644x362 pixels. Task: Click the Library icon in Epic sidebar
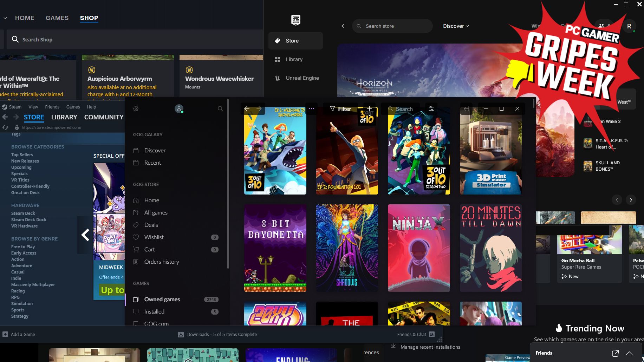[277, 59]
